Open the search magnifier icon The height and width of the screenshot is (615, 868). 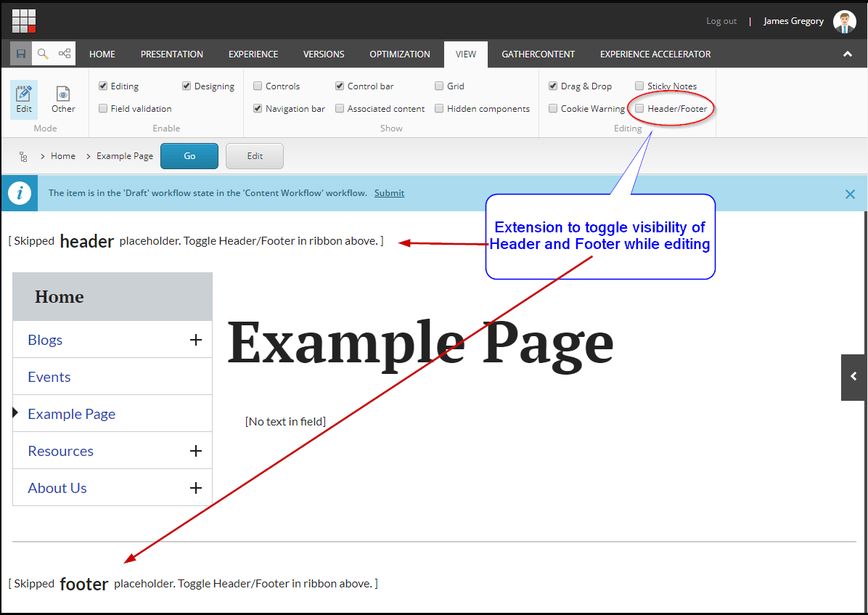click(43, 54)
